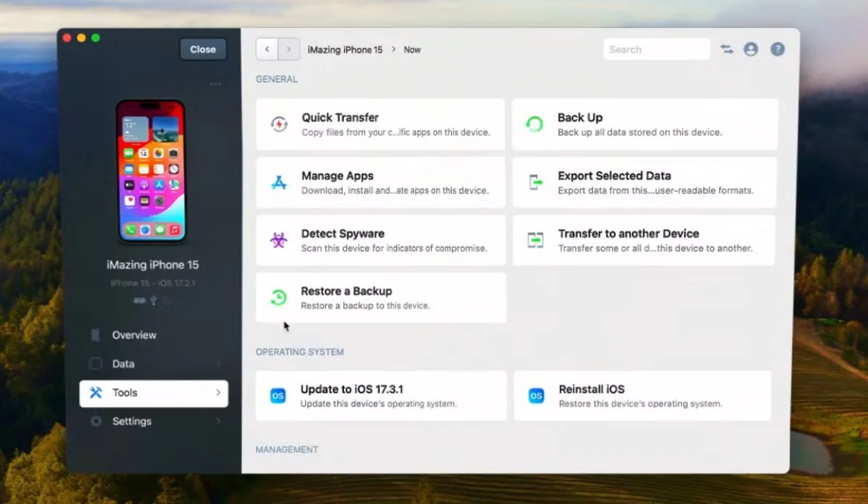Select Settings in the sidebar
The width and height of the screenshot is (868, 504).
[x=154, y=422]
